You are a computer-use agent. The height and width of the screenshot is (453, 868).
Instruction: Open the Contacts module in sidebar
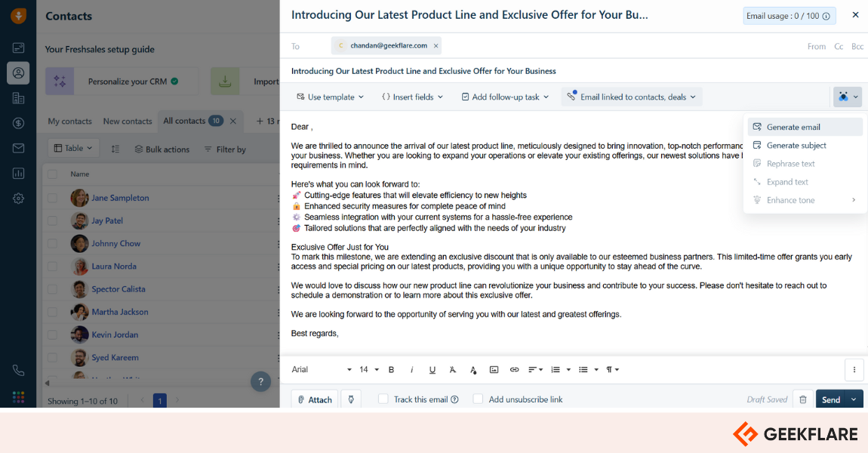coord(18,73)
